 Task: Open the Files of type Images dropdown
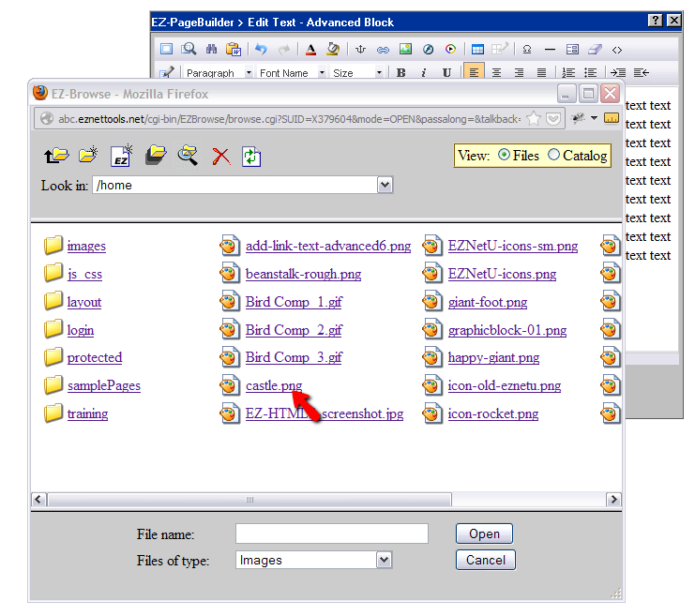pyautogui.click(x=383, y=560)
